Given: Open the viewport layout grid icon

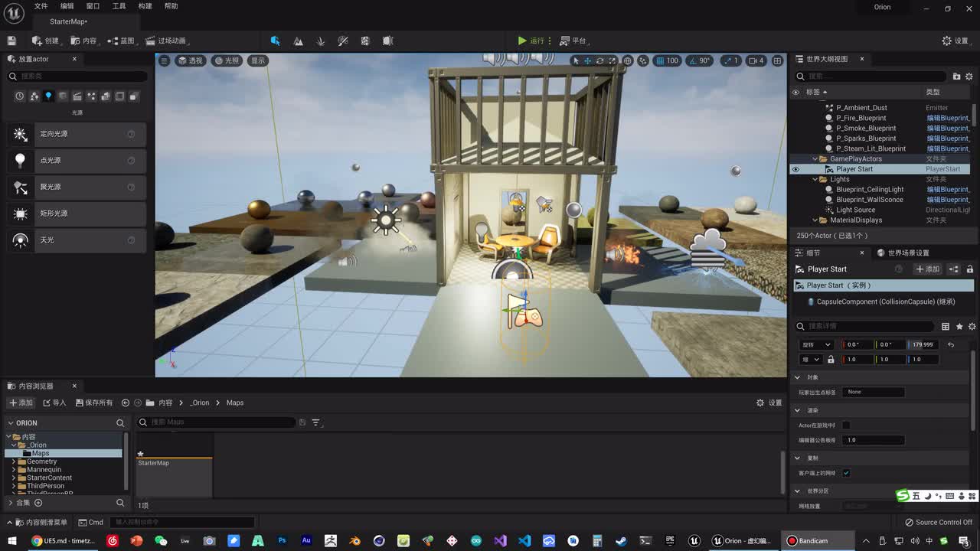Looking at the screenshot, I should [x=777, y=60].
